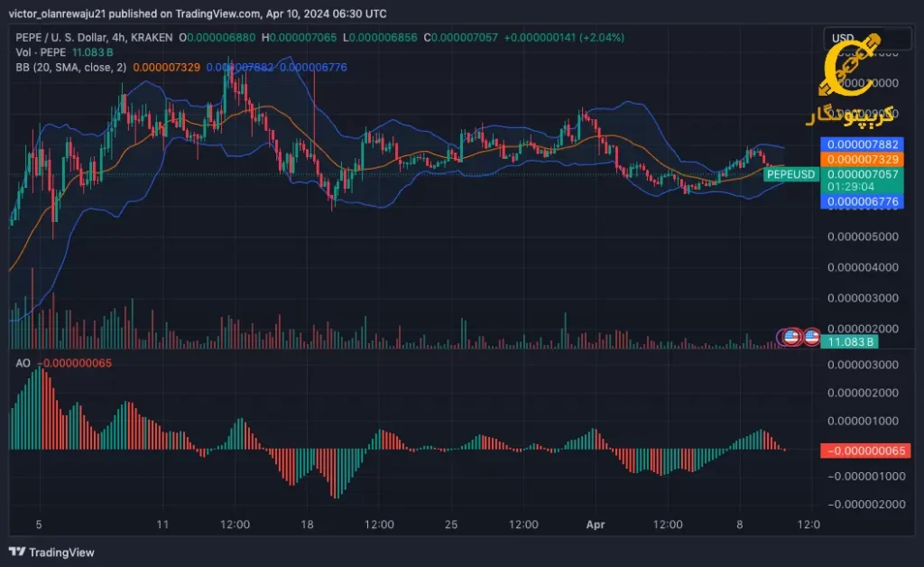Select the BB (20, SMA, close, 2) legend
This screenshot has width=924, height=567.
70,68
